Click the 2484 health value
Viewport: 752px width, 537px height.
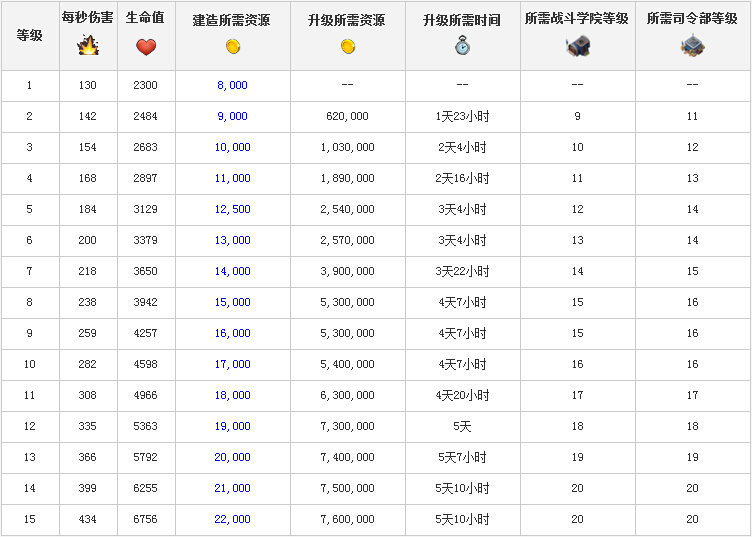(x=145, y=117)
